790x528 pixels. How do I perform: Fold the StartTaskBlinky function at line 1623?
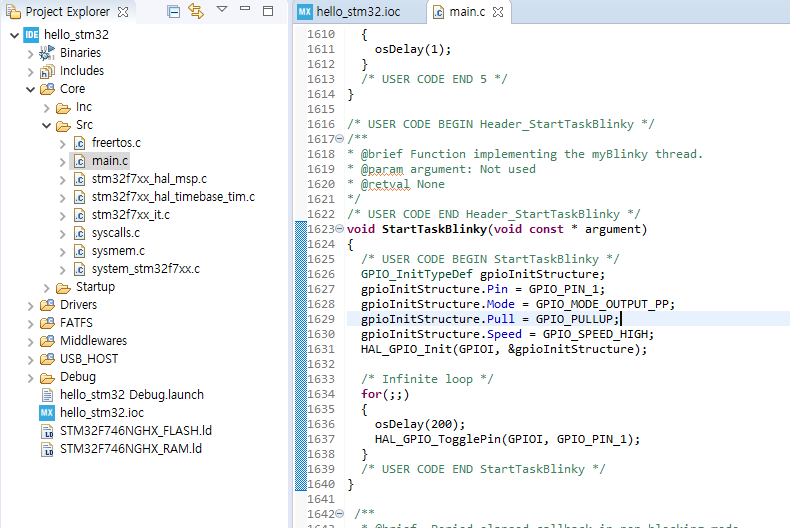(x=340, y=229)
